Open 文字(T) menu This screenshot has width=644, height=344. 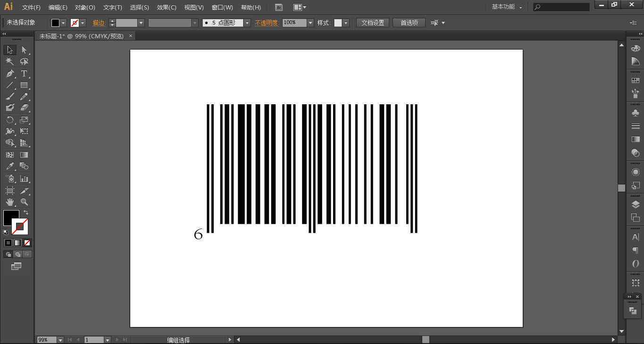(x=112, y=7)
